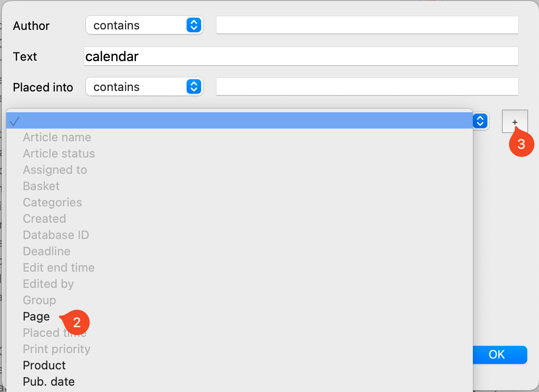Select "Group" field option

pyautogui.click(x=39, y=300)
